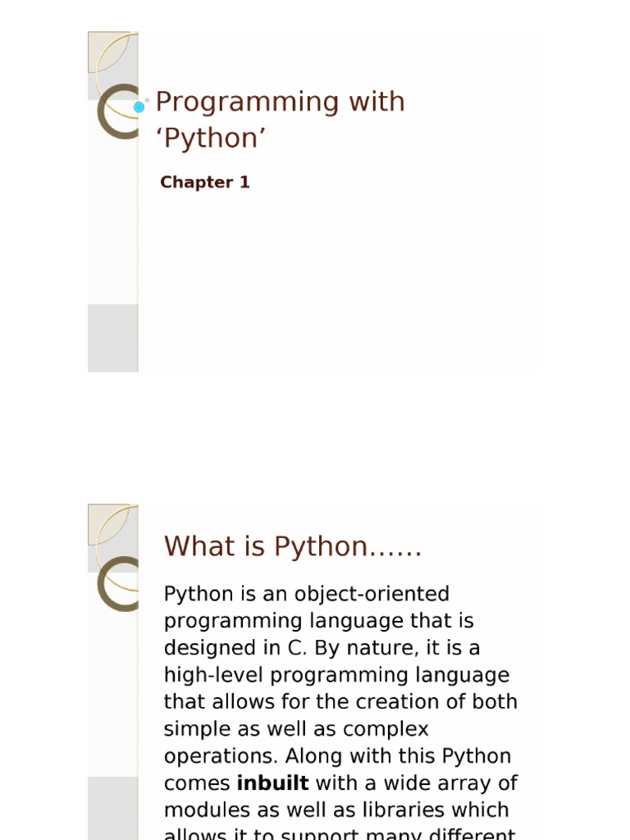Click the 'high-level programming language' line
This screenshot has width=630, height=840.
[x=336, y=675]
